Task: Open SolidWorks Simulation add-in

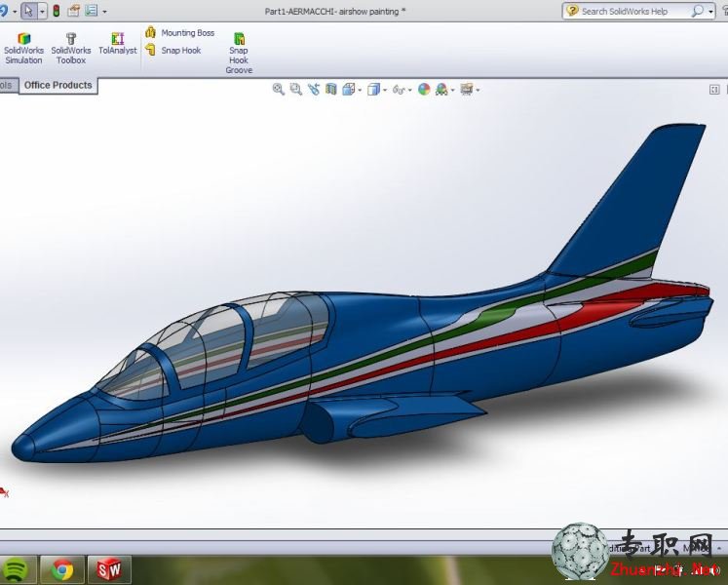Action: pos(23,49)
